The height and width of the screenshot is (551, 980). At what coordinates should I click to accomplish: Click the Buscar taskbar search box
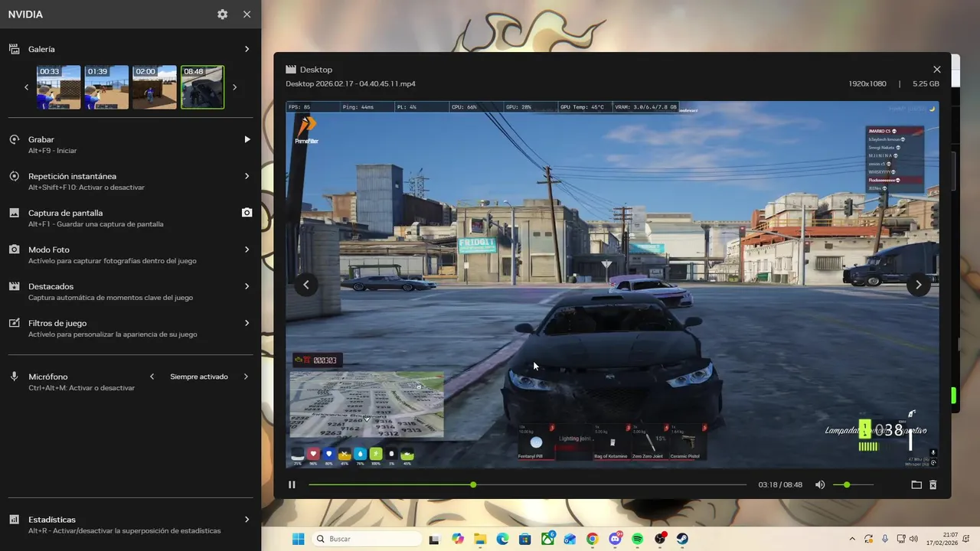(367, 539)
